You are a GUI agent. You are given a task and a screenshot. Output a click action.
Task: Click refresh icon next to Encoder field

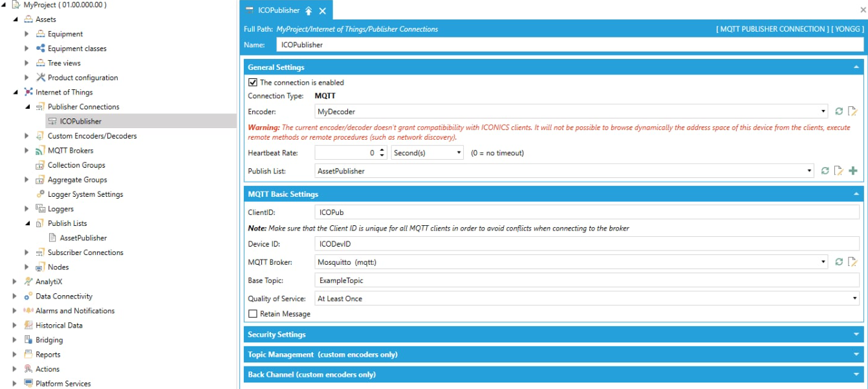coord(839,111)
